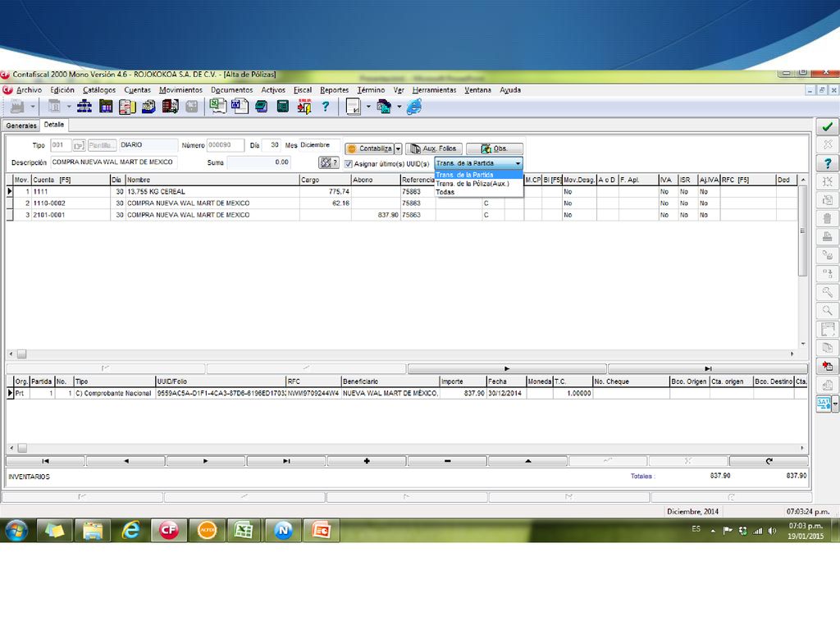Open the Movimientos menu
Screen dimensions: 840x630
coord(180,90)
